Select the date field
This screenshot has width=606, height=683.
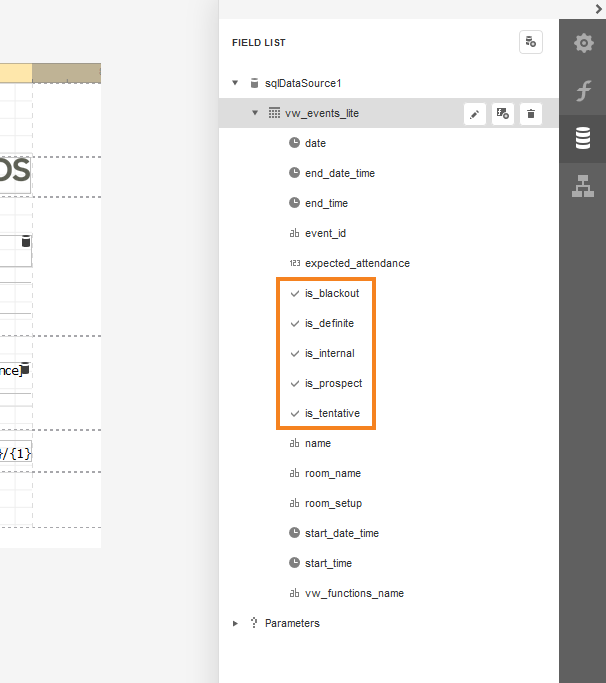(315, 143)
